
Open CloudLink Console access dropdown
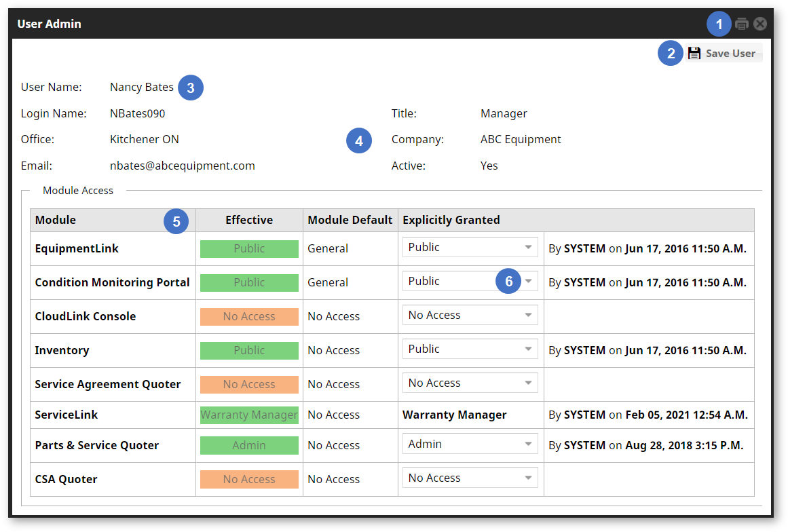tap(470, 315)
